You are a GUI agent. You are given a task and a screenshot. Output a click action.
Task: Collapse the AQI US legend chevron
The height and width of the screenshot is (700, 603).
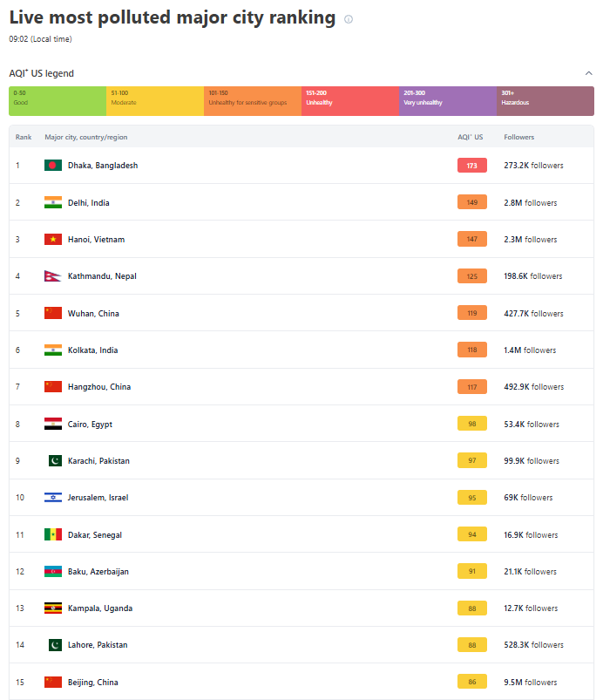[x=589, y=74]
